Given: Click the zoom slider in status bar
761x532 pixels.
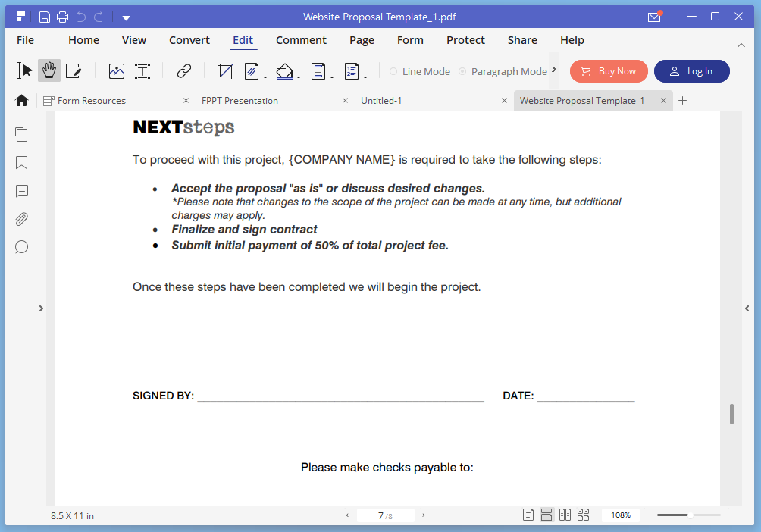Looking at the screenshot, I should [x=688, y=515].
